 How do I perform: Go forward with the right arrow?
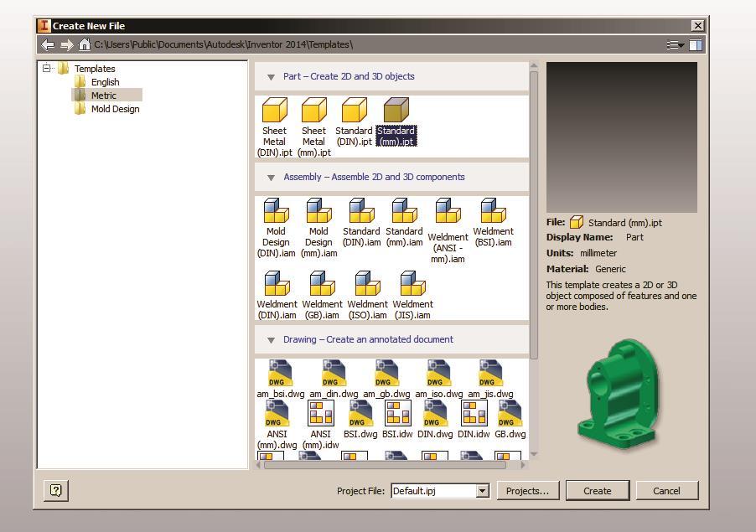[66, 44]
